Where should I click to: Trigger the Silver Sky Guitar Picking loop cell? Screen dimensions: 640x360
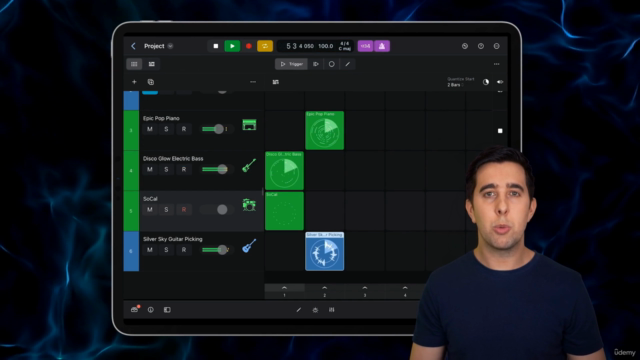(324, 251)
